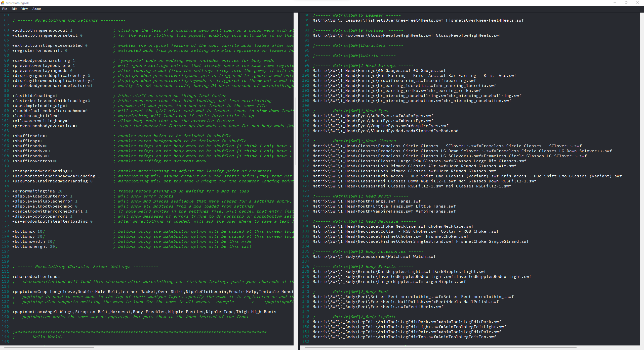The height and width of the screenshot is (350, 644).
Task: Open the Edit menu
Action: (x=14, y=9)
